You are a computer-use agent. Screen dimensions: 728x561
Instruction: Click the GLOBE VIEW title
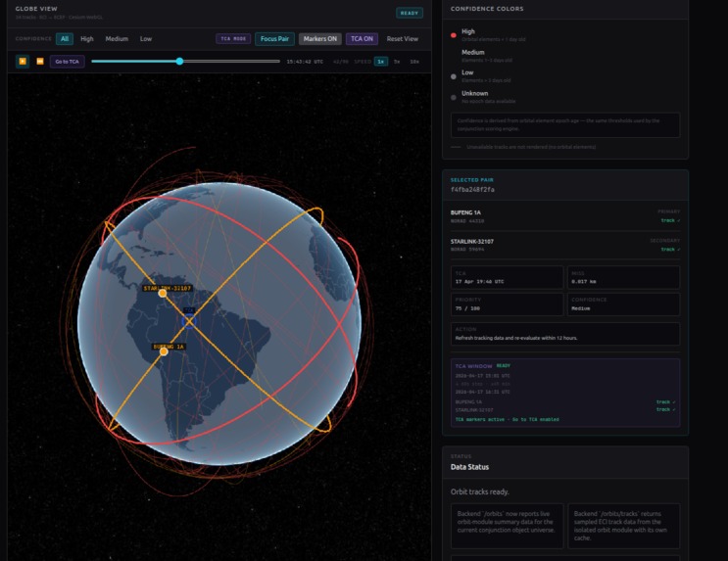tap(36, 9)
